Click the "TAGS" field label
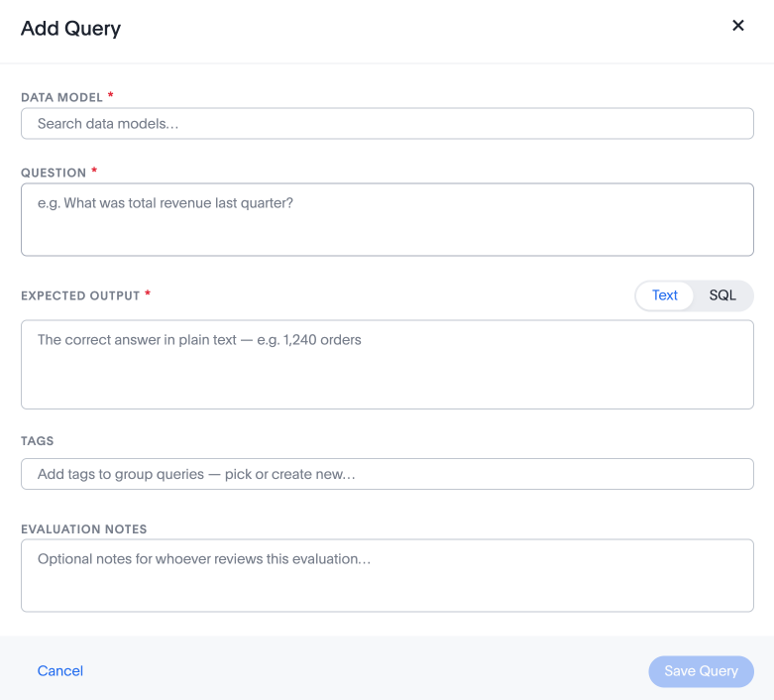The image size is (774, 700). [37, 441]
